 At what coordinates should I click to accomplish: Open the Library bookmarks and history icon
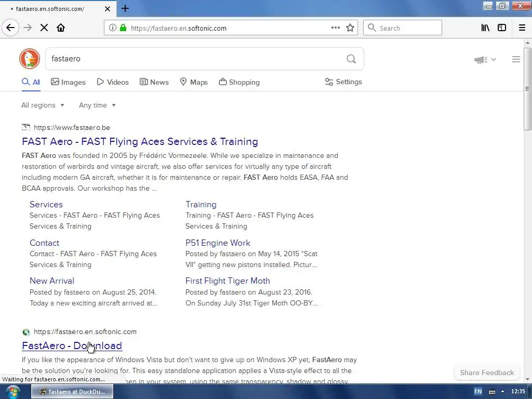coord(485,28)
